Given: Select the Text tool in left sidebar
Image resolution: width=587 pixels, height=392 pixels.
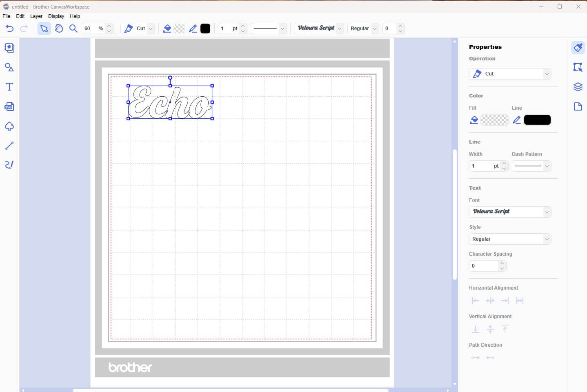Looking at the screenshot, I should tap(9, 87).
